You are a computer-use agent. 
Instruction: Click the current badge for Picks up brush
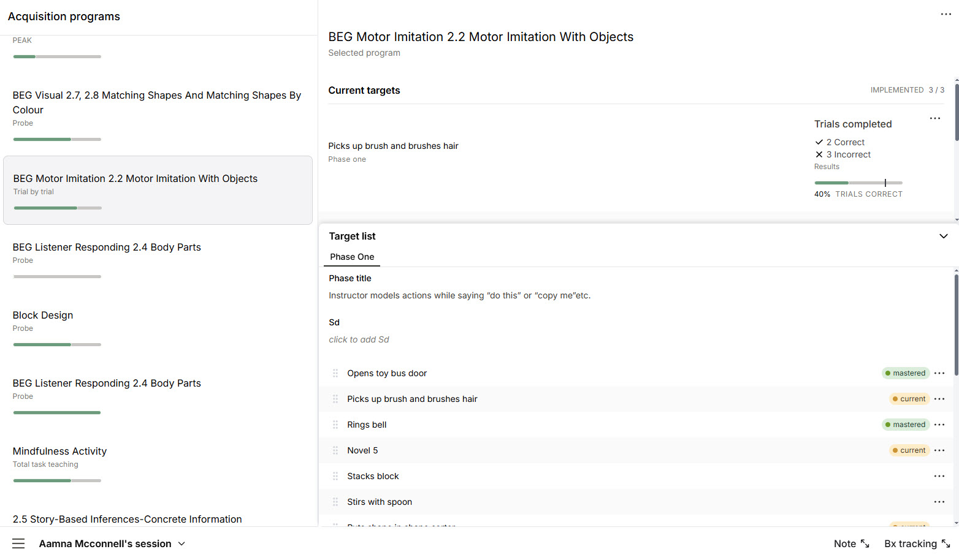[x=909, y=399]
